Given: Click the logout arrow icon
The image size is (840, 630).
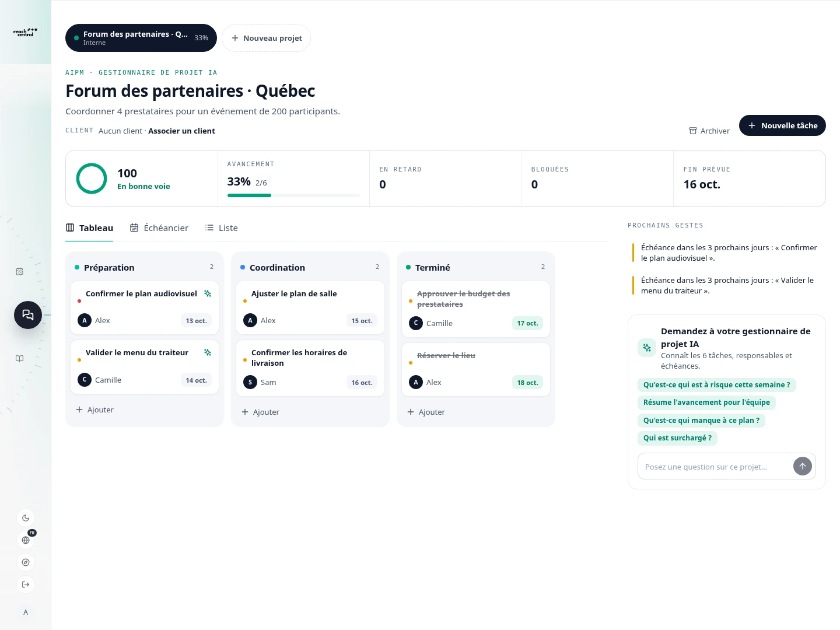Looking at the screenshot, I should 26,584.
